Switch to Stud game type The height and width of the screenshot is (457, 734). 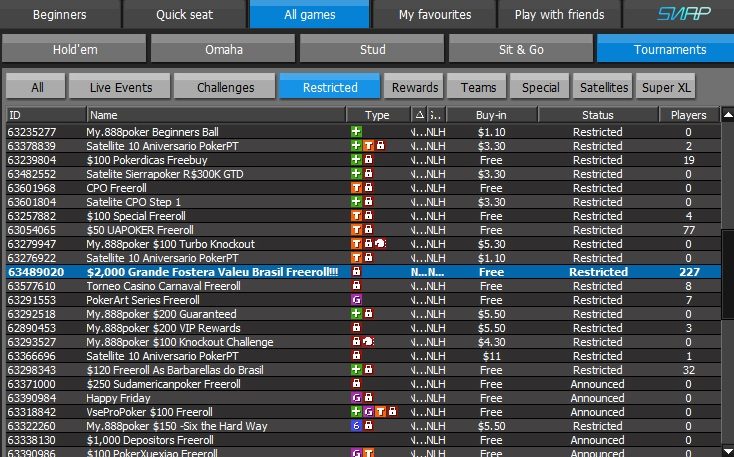(372, 49)
